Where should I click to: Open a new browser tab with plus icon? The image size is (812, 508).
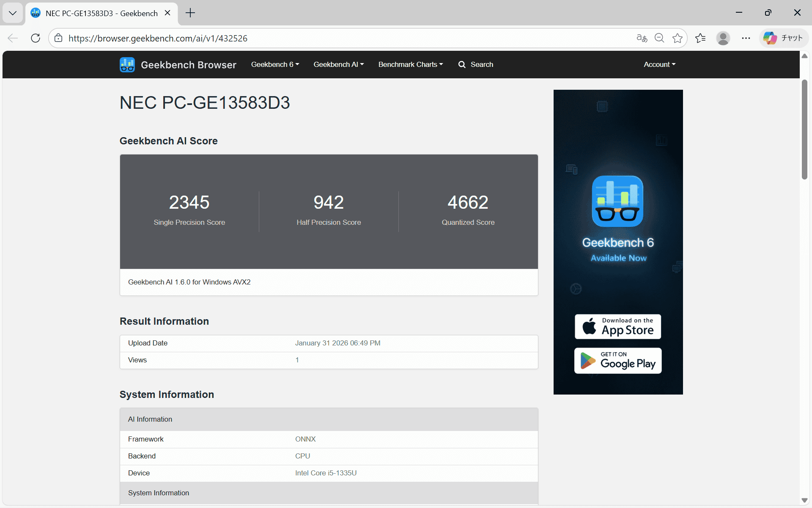(190, 13)
